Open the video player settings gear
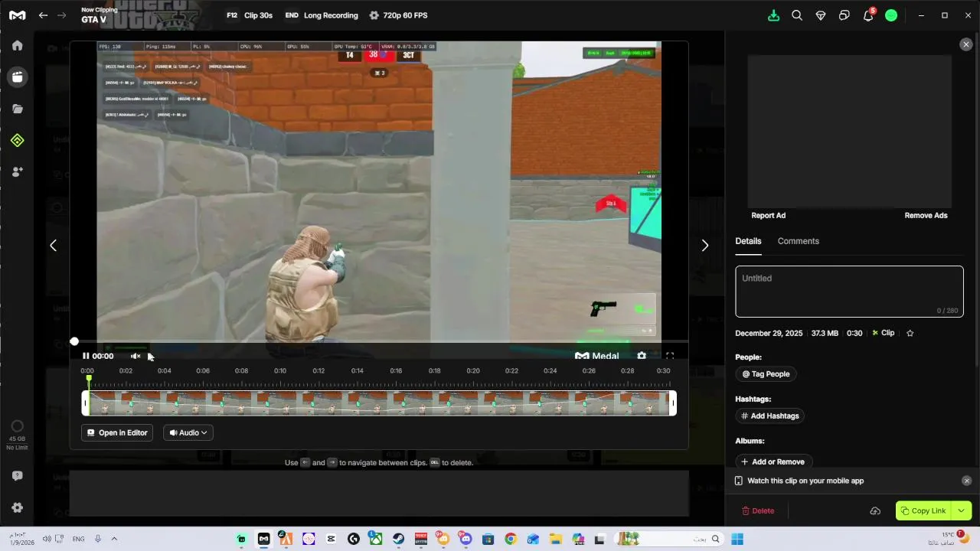 642,356
